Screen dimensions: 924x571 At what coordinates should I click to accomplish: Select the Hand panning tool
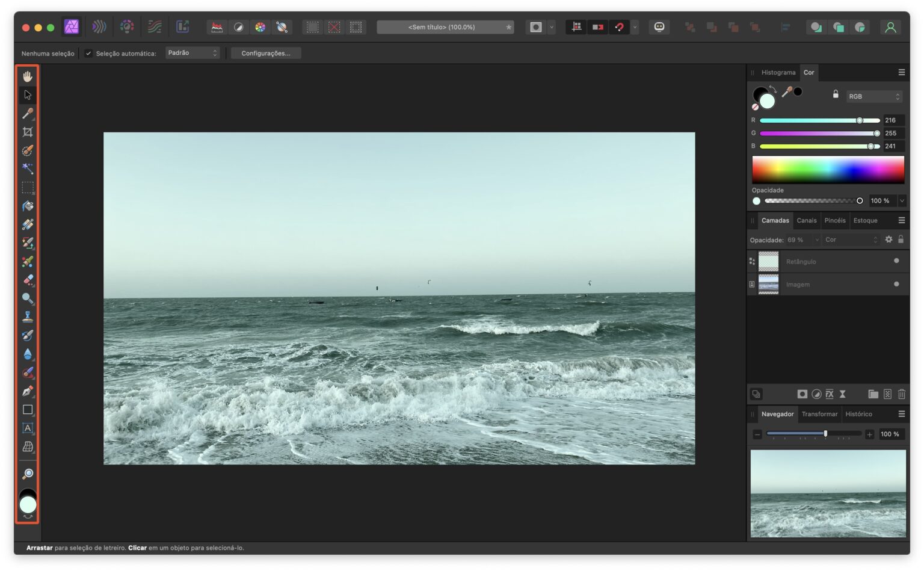27,76
